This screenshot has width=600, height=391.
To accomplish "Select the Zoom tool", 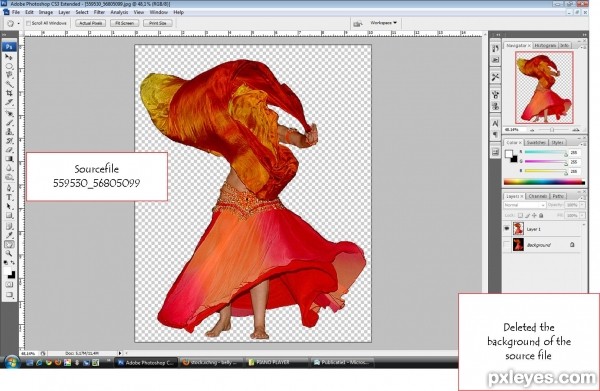I will 9,254.
